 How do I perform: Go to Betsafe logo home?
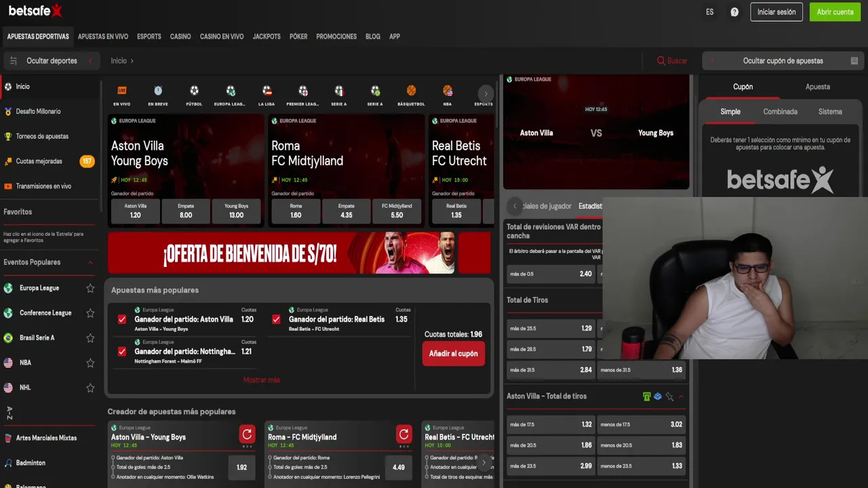click(35, 11)
